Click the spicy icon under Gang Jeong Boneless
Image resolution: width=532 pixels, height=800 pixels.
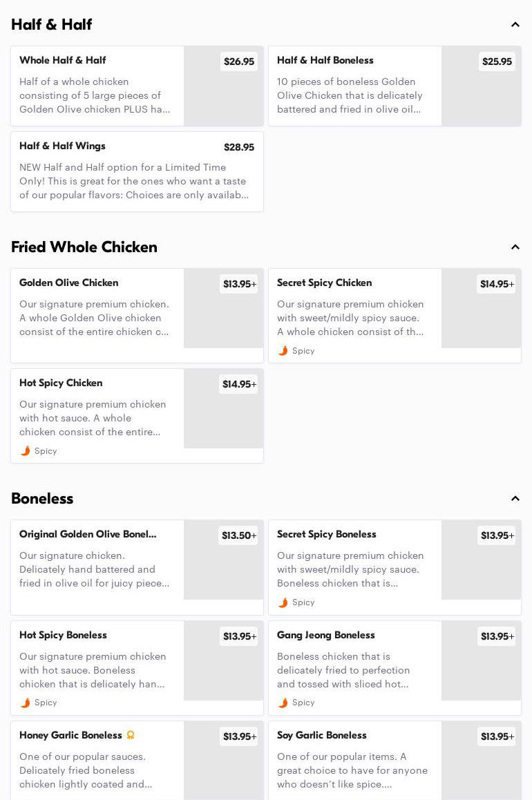283,703
